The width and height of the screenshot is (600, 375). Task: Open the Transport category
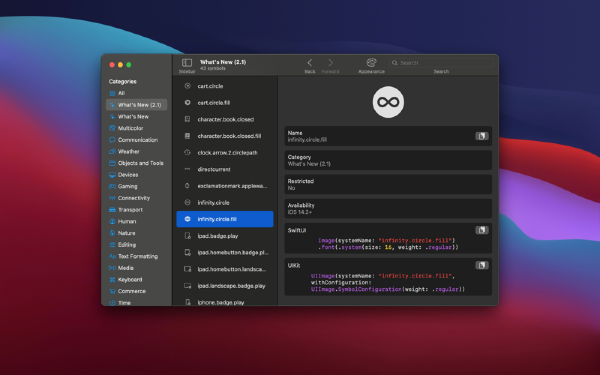pos(136,210)
